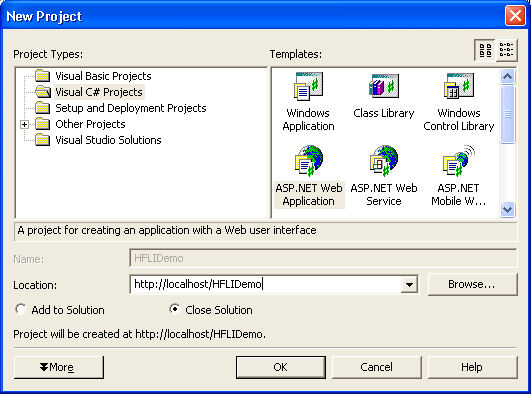Select Setup and Deployment Projects tree item
The width and height of the screenshot is (531, 394).
pyautogui.click(x=131, y=108)
